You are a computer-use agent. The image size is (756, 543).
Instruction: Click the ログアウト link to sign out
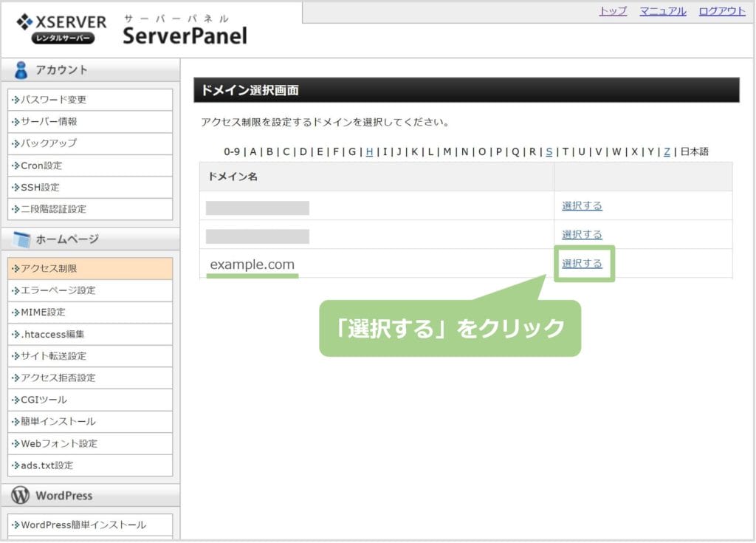(x=721, y=11)
